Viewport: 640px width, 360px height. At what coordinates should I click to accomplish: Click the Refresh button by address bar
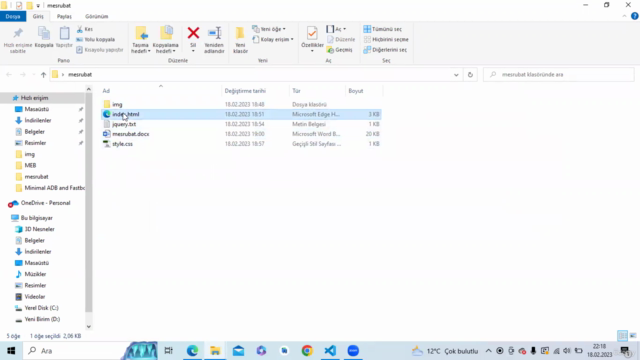pos(470,75)
